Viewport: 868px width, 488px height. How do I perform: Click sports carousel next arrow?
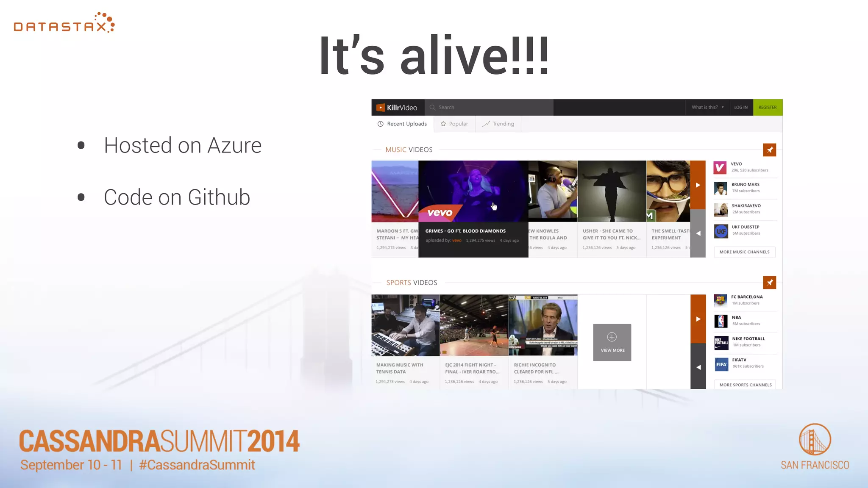698,319
